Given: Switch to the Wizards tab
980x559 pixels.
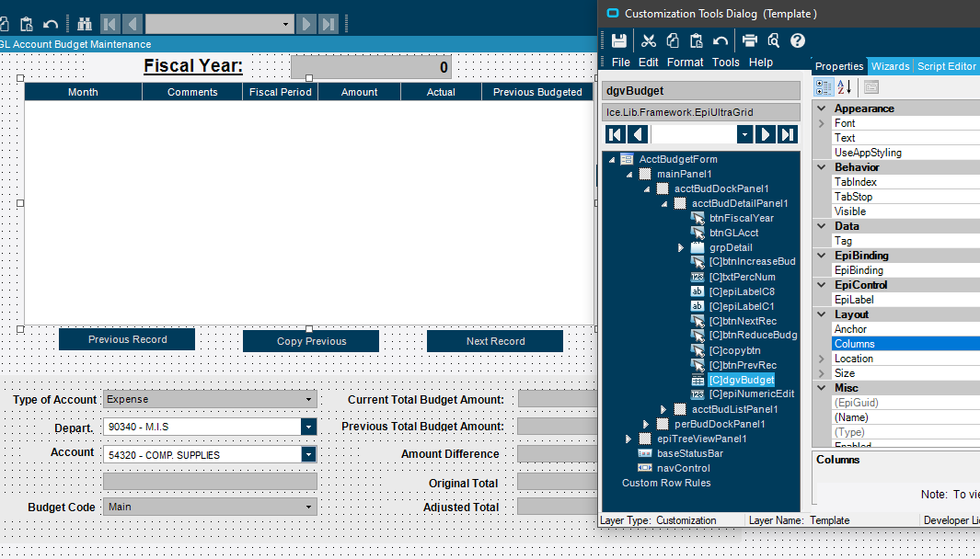Looking at the screenshot, I should tap(890, 66).
